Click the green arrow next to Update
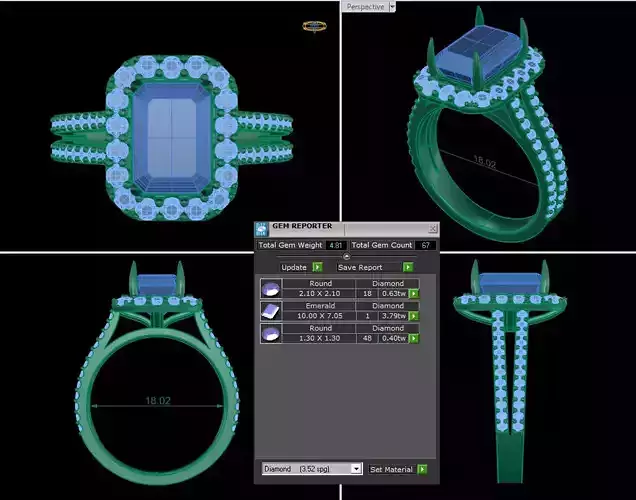636x500 pixels. tap(318, 267)
